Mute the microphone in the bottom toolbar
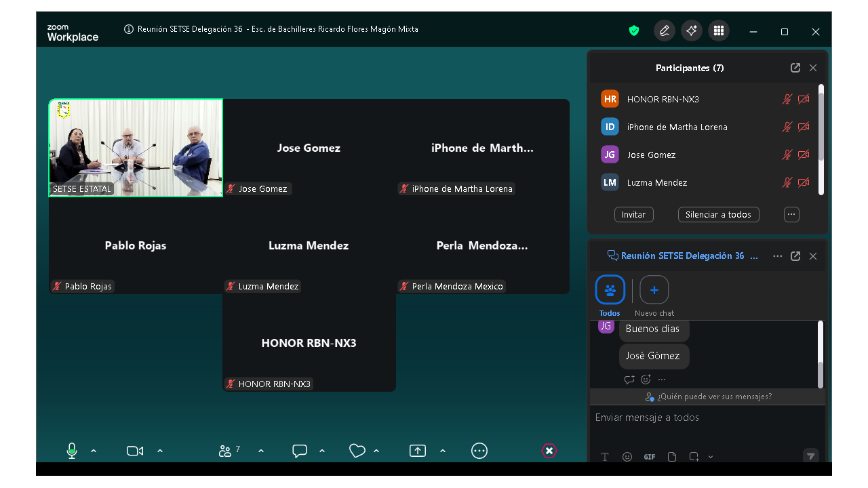Screen dimensions: 868x488 tap(72, 451)
